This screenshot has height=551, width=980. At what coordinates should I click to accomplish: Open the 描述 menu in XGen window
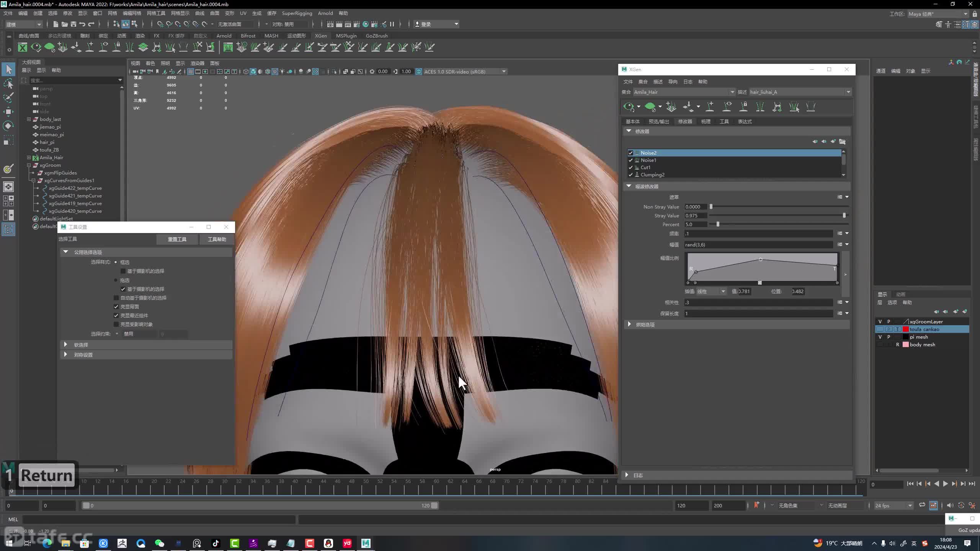[658, 82]
